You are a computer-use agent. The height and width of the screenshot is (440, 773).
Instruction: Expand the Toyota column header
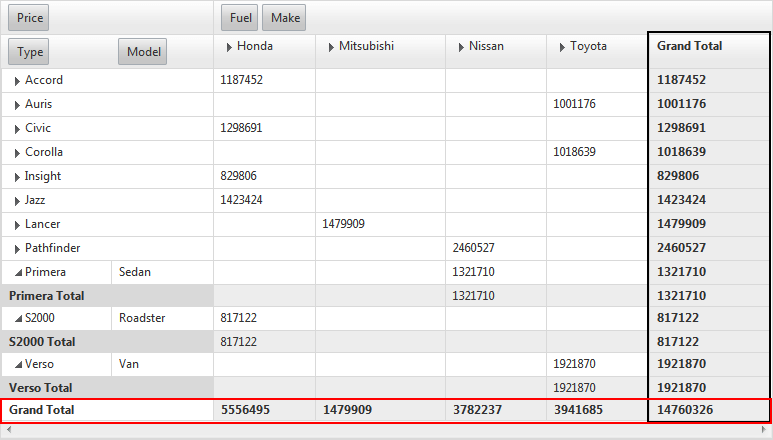click(x=562, y=47)
